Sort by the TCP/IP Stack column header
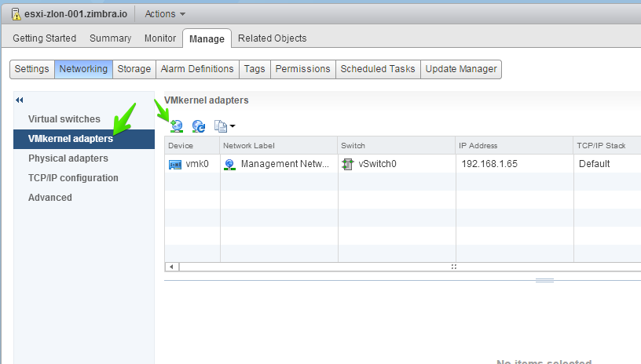Screen dimensions: 641x364 607,146
